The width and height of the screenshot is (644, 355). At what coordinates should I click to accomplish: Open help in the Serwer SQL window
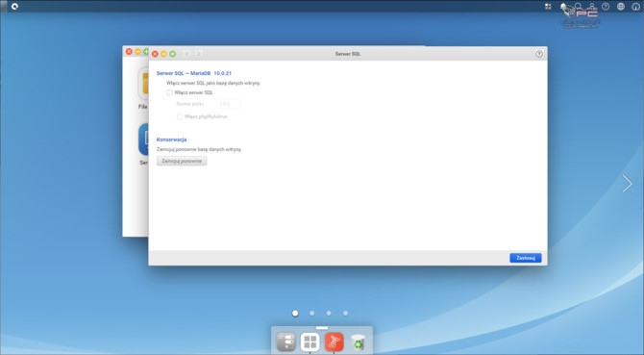tap(539, 54)
